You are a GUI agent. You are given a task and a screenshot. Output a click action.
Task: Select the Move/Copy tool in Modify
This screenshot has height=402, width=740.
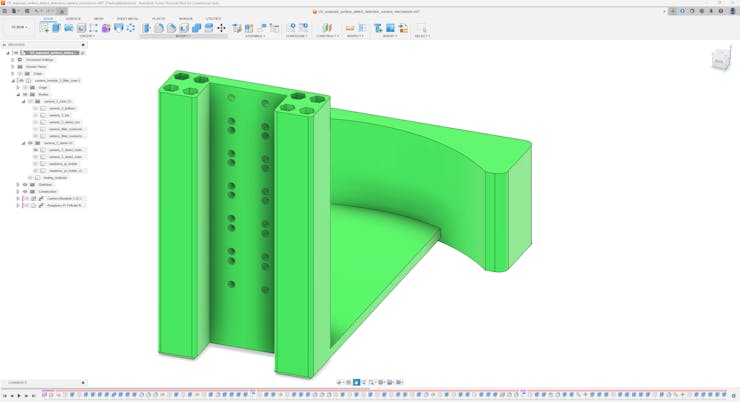pyautogui.click(x=221, y=28)
